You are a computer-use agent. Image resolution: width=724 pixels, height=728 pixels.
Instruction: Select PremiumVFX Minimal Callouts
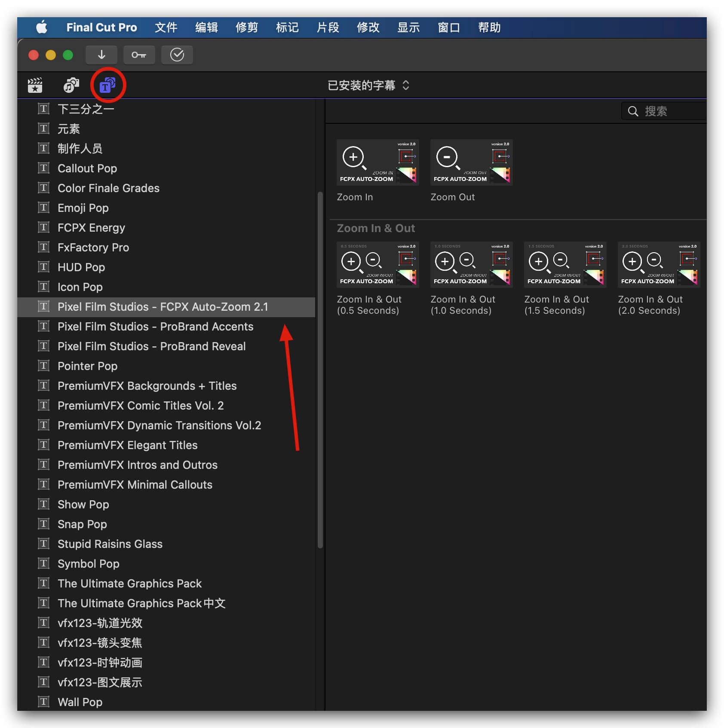166,485
